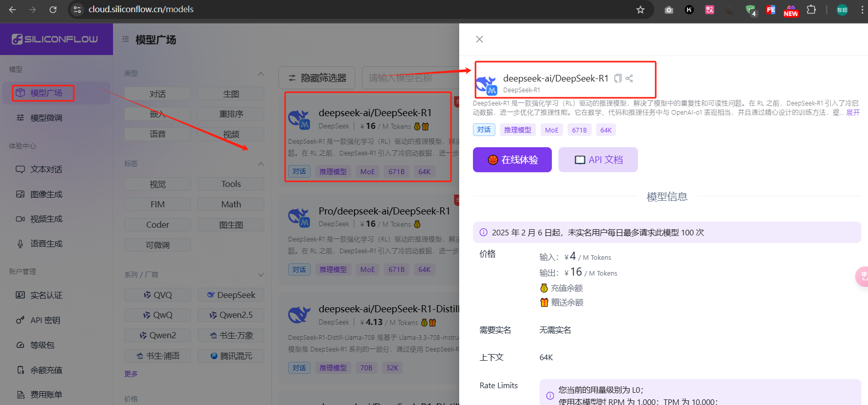Collapse the 标签 filter section
This screenshot has height=405, width=868.
pos(261,164)
